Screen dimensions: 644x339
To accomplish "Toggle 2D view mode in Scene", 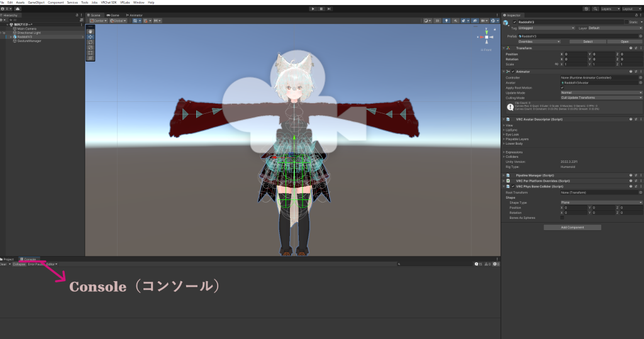I will click(x=437, y=21).
